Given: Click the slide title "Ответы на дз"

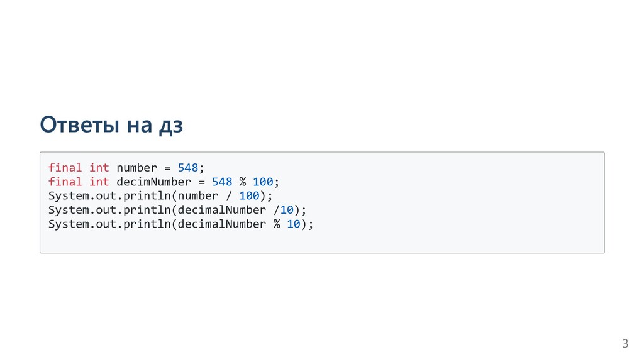Looking at the screenshot, I should [x=111, y=126].
